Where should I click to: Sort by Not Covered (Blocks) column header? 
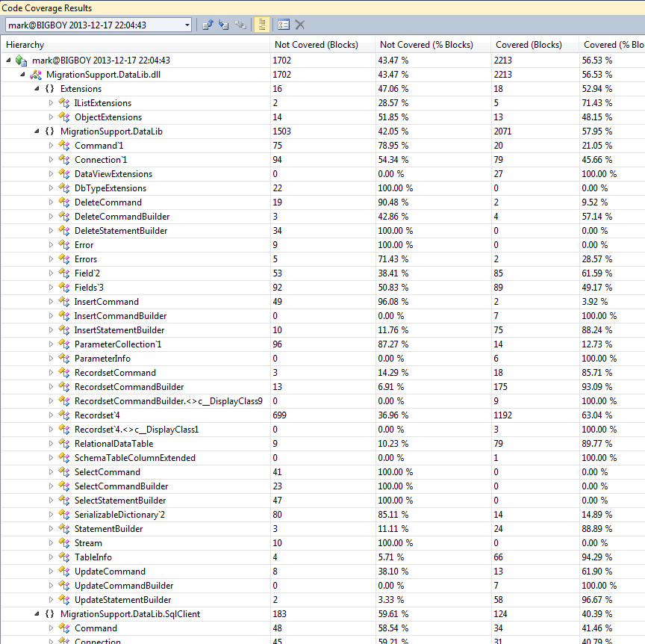point(321,45)
